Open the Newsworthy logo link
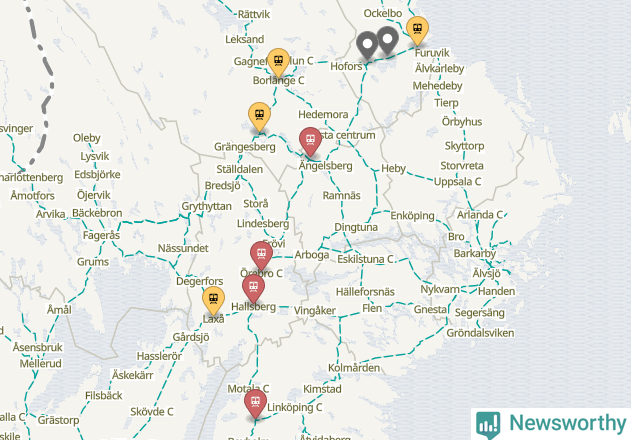The width and height of the screenshot is (631, 440). (551, 424)
